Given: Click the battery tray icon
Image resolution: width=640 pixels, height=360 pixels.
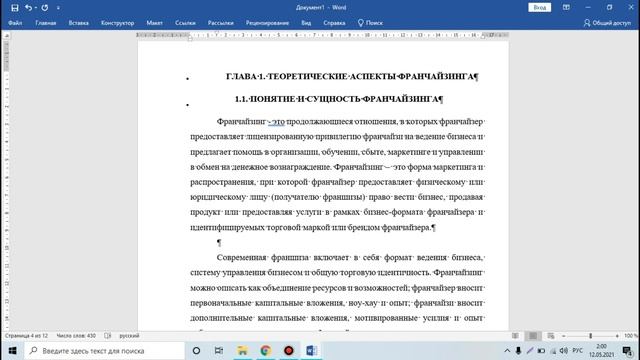Looking at the screenshot, I should (x=541, y=351).
